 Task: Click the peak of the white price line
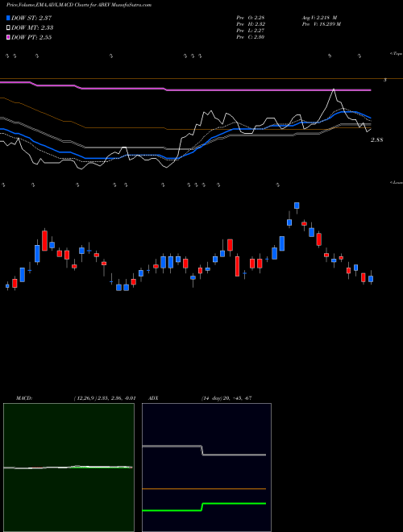[x=334, y=89]
